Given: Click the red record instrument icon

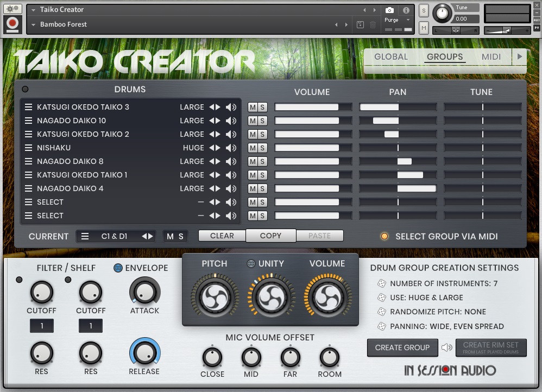Looking at the screenshot, I should tap(12, 23).
